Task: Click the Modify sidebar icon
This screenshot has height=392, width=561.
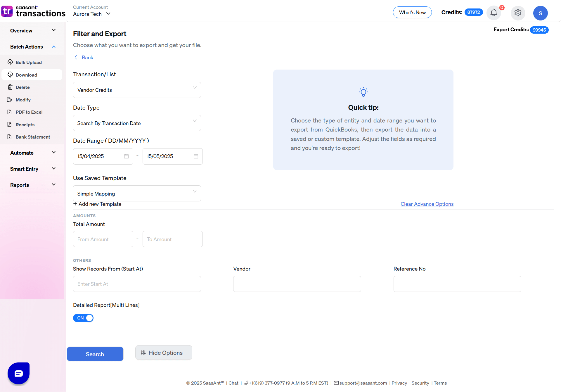Action: pos(10,100)
